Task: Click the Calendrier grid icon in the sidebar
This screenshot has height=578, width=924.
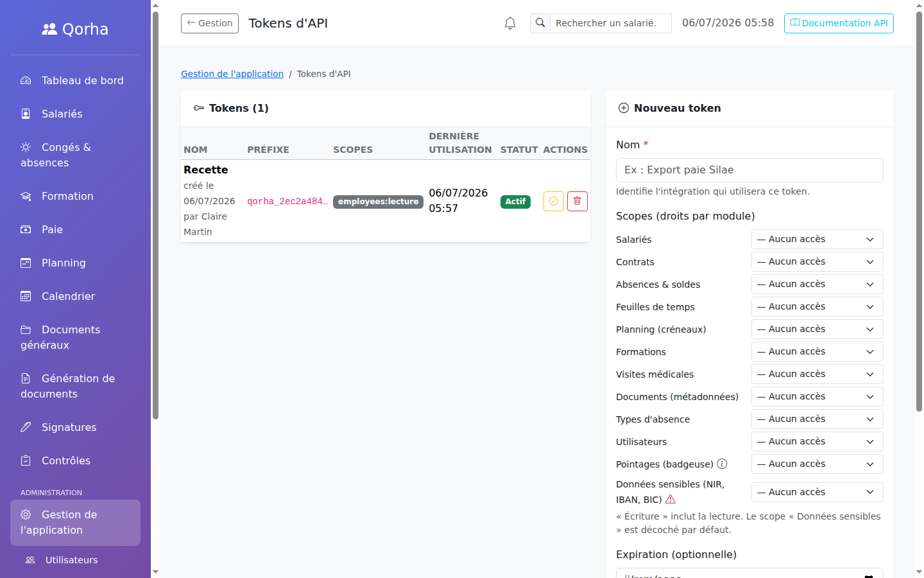Action: pos(26,296)
